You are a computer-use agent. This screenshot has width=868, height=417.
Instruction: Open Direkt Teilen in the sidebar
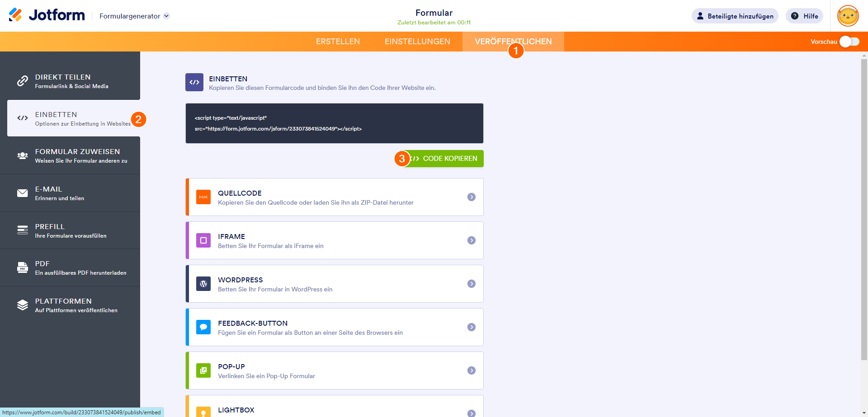(70, 81)
